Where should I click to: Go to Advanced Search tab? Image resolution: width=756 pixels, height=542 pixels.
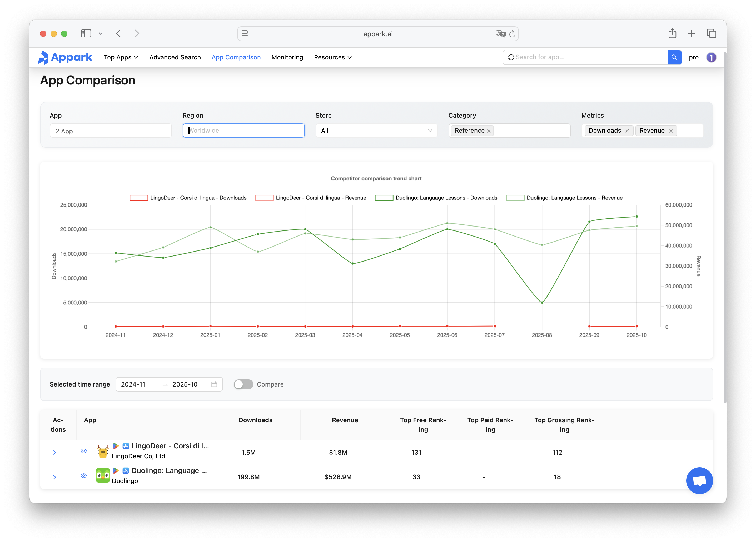[175, 57]
